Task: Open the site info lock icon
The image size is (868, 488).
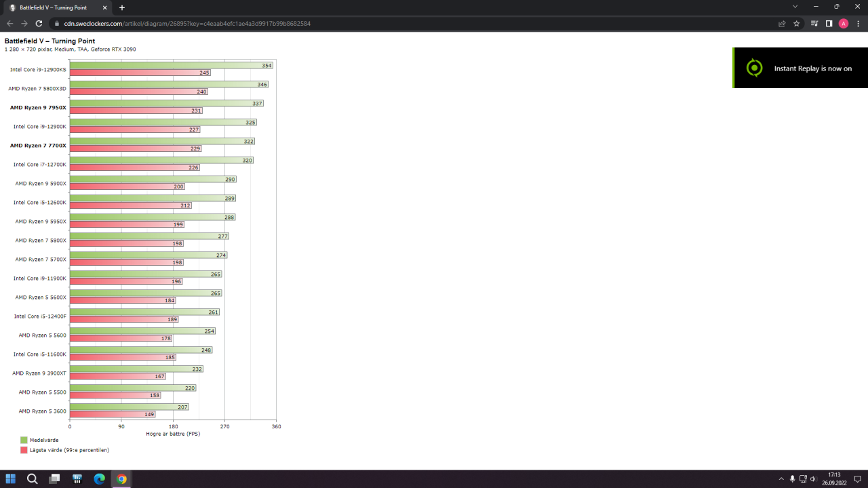Action: [58, 24]
